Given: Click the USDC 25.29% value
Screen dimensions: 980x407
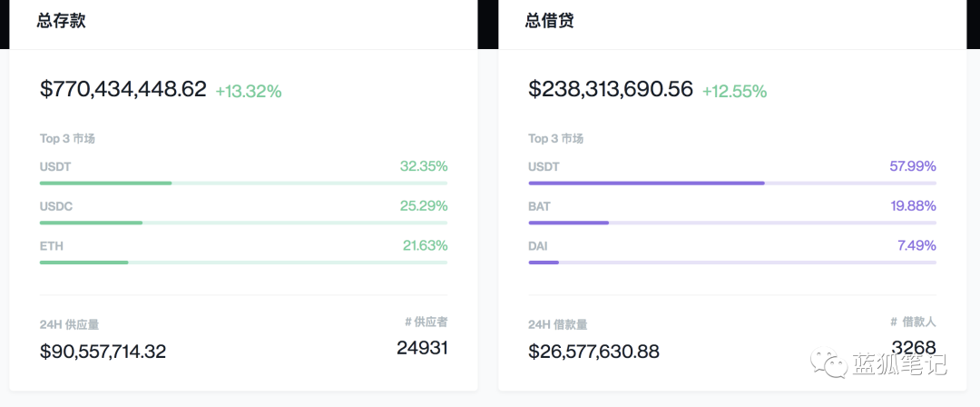Looking at the screenshot, I should point(424,206).
